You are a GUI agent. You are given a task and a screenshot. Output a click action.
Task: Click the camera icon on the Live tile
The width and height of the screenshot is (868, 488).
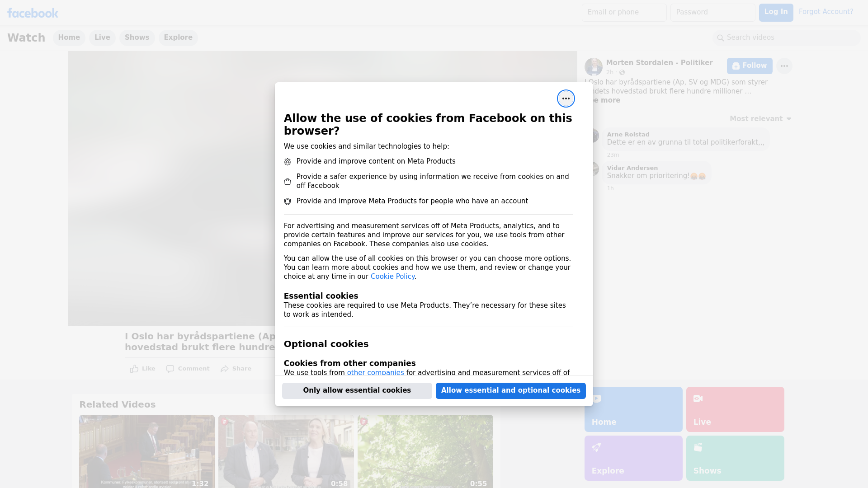click(x=698, y=399)
